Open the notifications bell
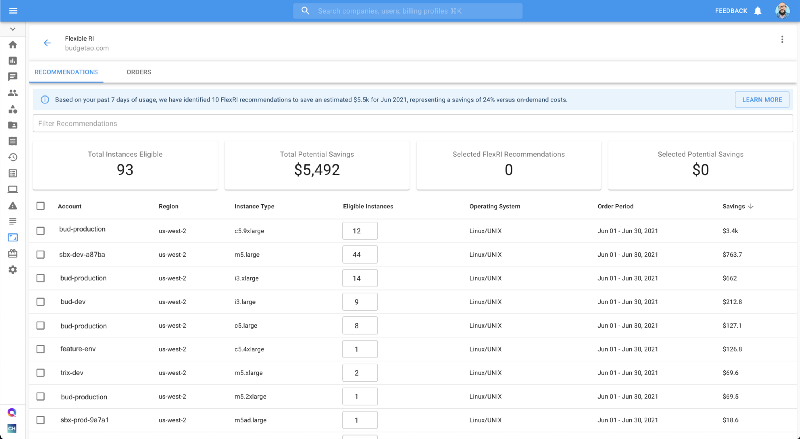The height and width of the screenshot is (439, 800). coord(757,10)
